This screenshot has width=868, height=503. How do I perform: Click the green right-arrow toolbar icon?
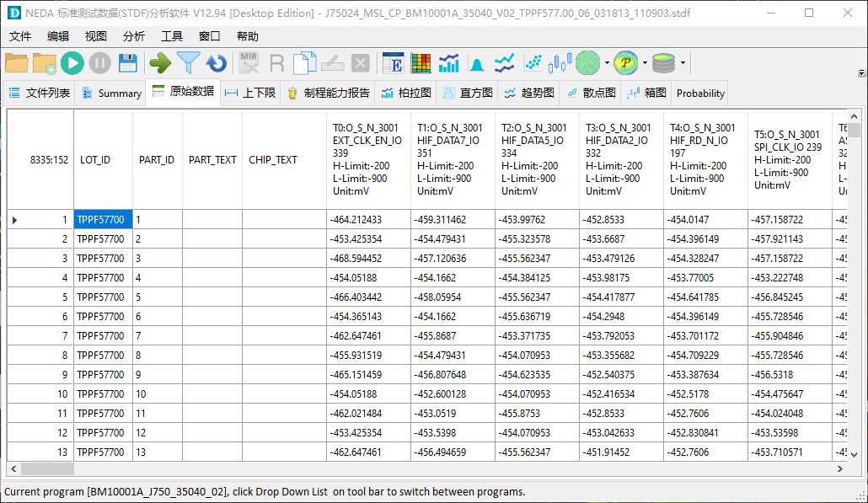(160, 63)
